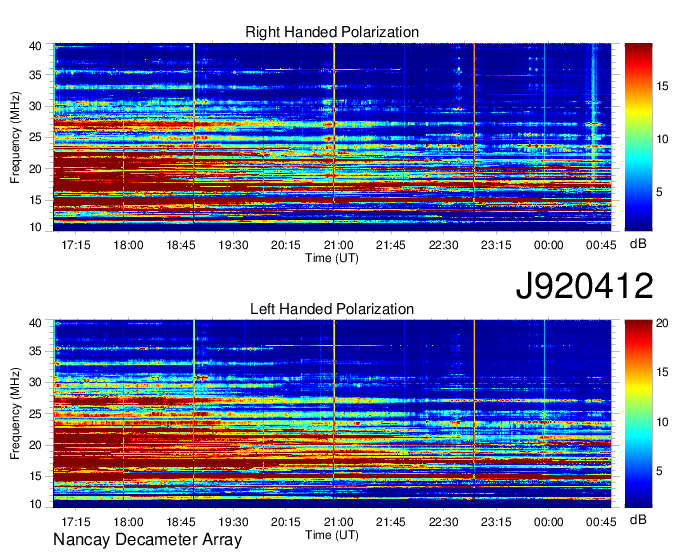Choose the 30 MHz tick on the Left Handed plot
The width and height of the screenshot is (680, 552).
point(35,382)
